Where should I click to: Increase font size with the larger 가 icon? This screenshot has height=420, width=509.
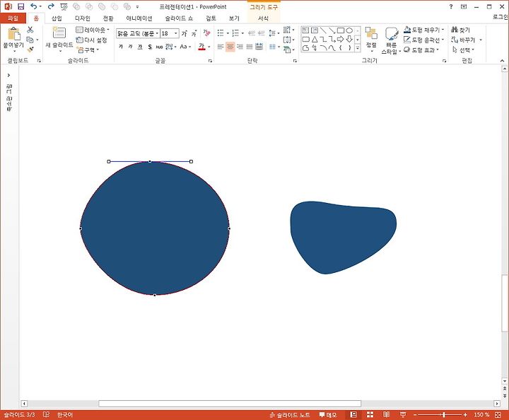tap(184, 33)
